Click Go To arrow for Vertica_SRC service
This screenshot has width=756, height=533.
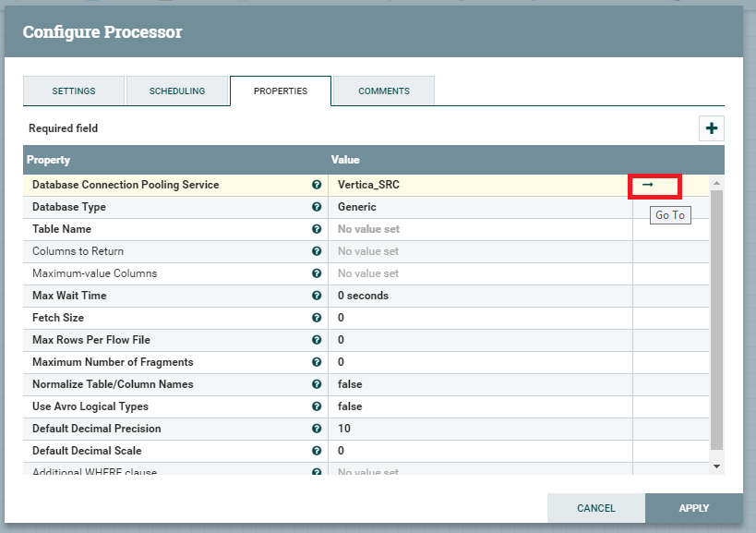tap(647, 185)
